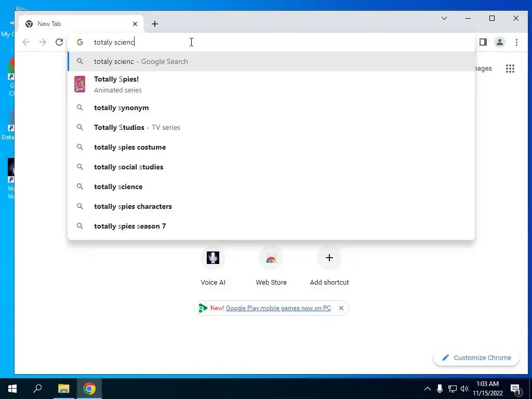Click the Google Play icon in promo banner
532x399 pixels.
point(203,308)
